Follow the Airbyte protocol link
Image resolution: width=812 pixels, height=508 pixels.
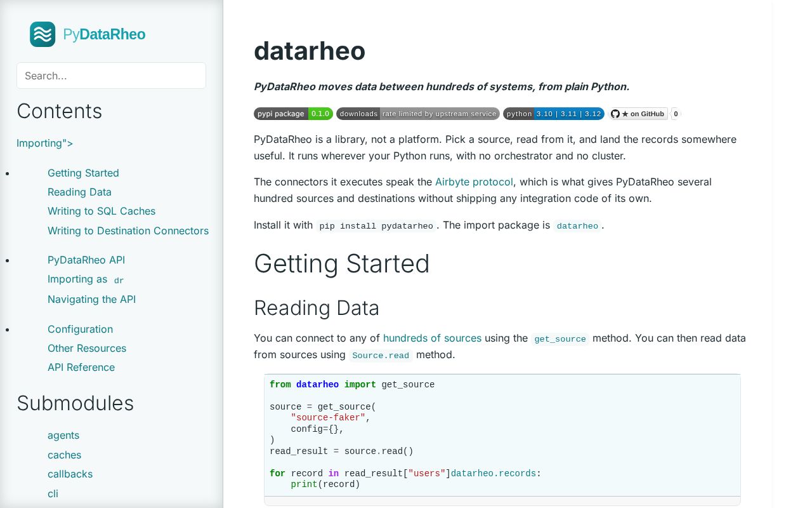tap(474, 182)
